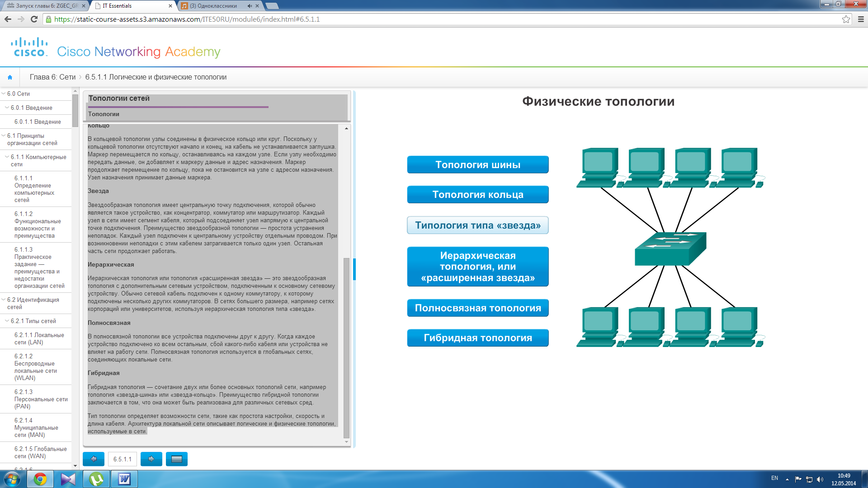Show hidden tray icons arrow

pyautogui.click(x=787, y=479)
